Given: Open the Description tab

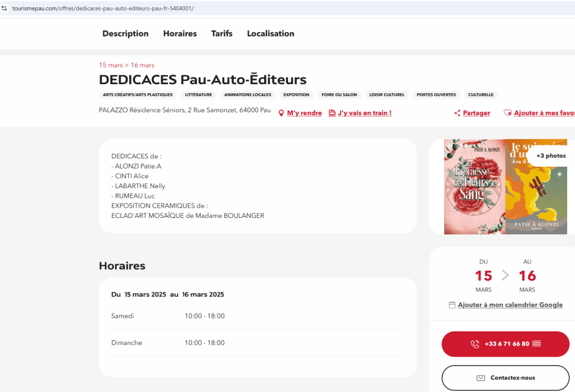Looking at the screenshot, I should tap(125, 34).
